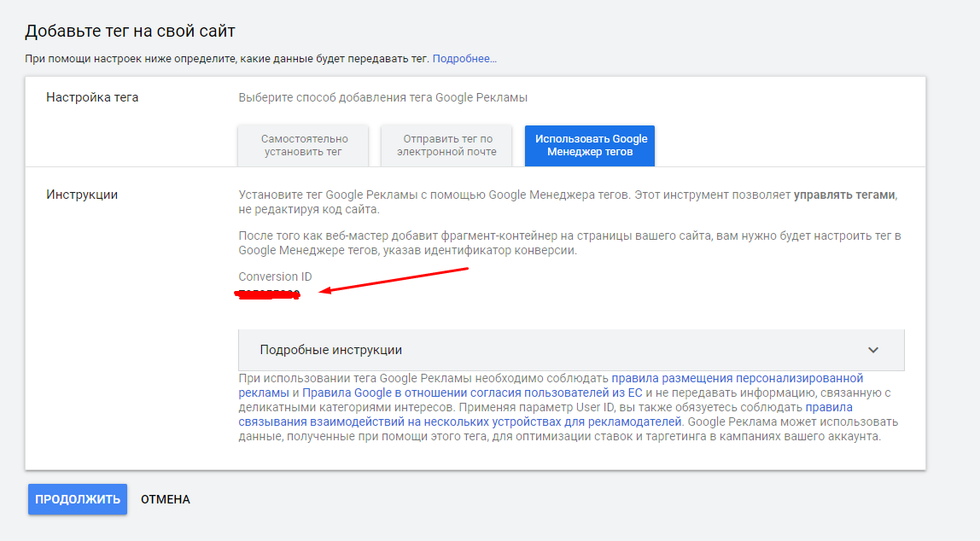
Task: Switch to "Самостоятельно установить тег" tab
Action: click(304, 145)
